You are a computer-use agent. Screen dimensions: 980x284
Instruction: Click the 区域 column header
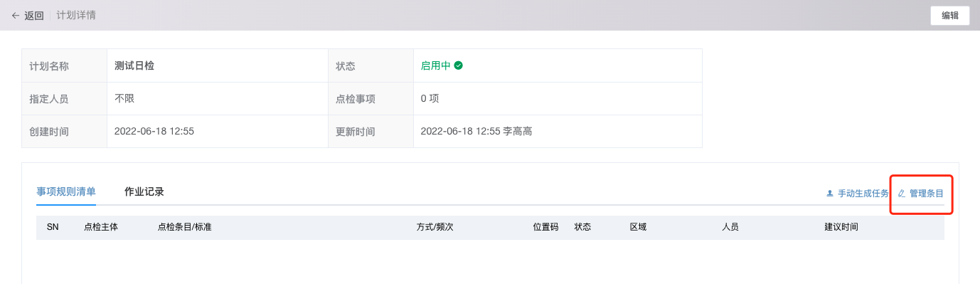(638, 227)
